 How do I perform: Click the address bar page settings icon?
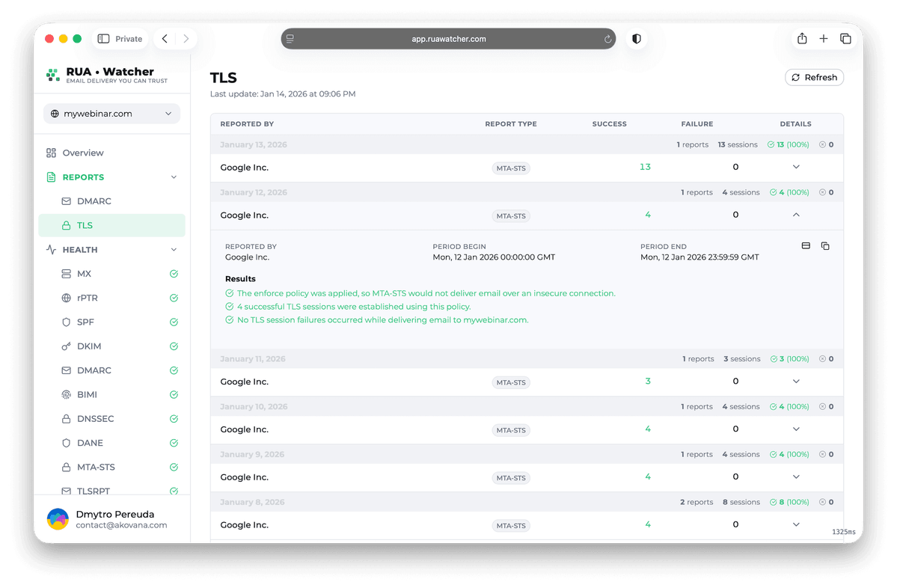point(290,39)
